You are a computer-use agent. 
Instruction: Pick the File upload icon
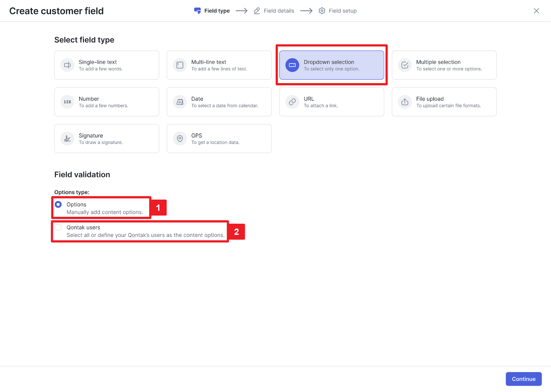[x=405, y=102]
